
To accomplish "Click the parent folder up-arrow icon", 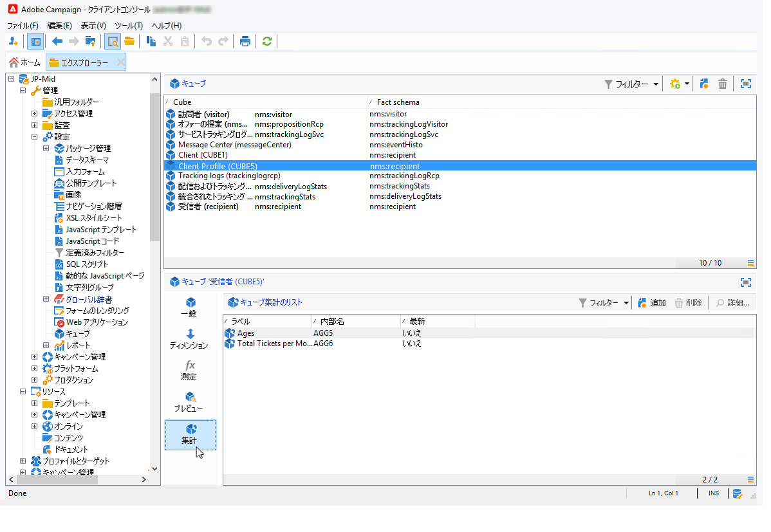I will (x=91, y=42).
